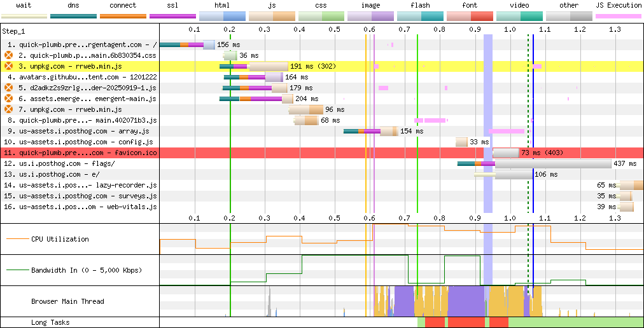Screen dimensions: 644x328
Task: Click the orange icon beside emergent-main.js request
Action: (x=8, y=99)
